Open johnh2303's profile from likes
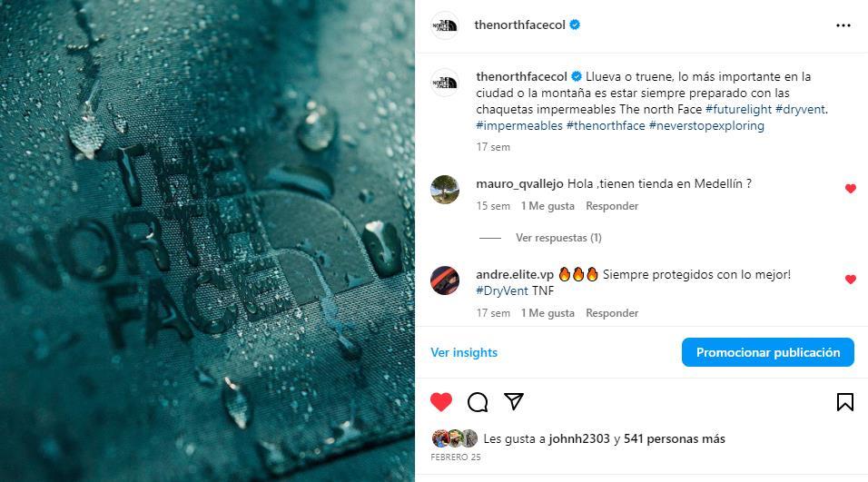This screenshot has height=482, width=868. click(x=579, y=438)
